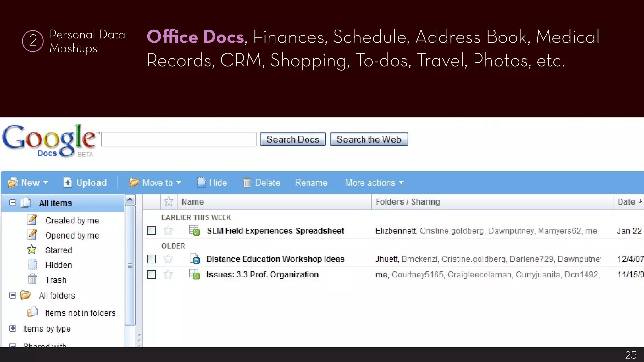
Task: Click the Trash icon in the sidebar
Action: 32,279
